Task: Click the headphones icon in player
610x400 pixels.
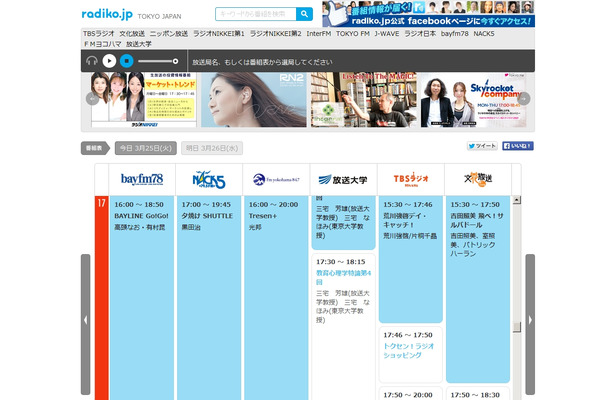Action: pyautogui.click(x=92, y=61)
